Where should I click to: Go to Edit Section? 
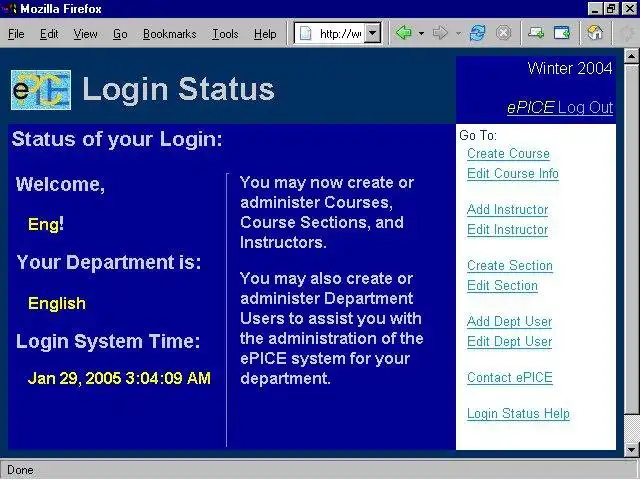tap(502, 286)
